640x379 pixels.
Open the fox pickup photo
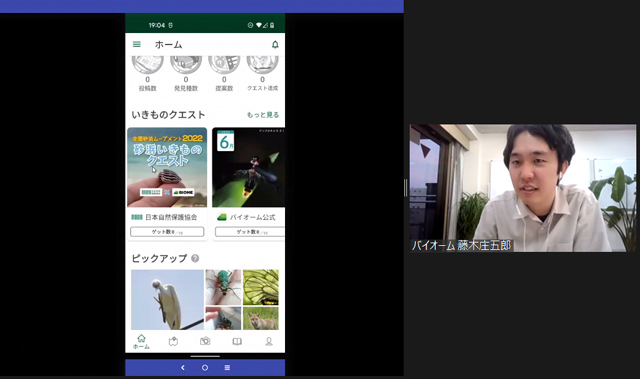261,318
